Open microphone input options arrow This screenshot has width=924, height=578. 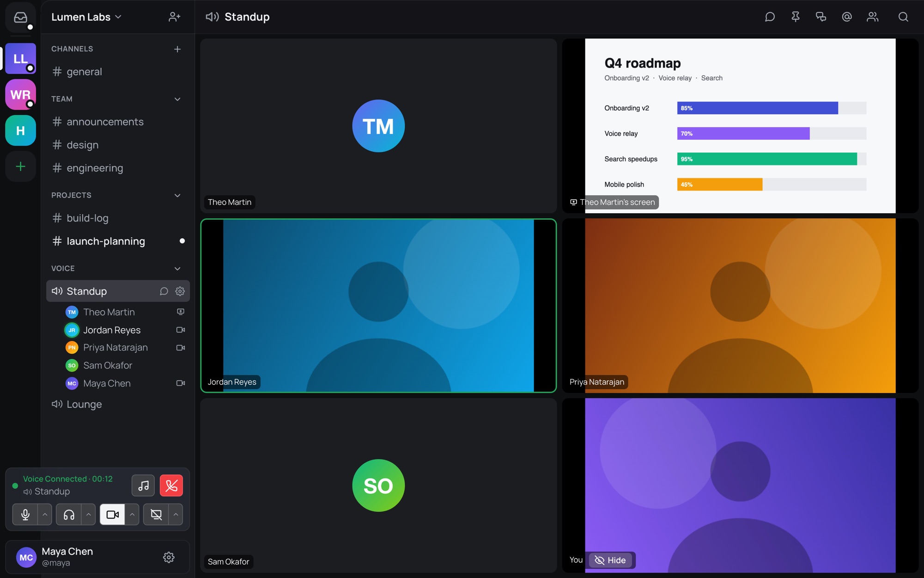(45, 515)
